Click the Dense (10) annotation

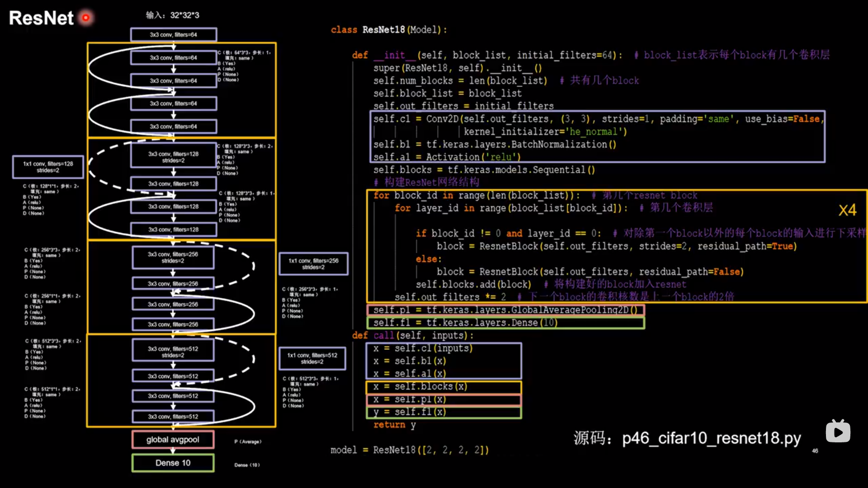pyautogui.click(x=247, y=465)
